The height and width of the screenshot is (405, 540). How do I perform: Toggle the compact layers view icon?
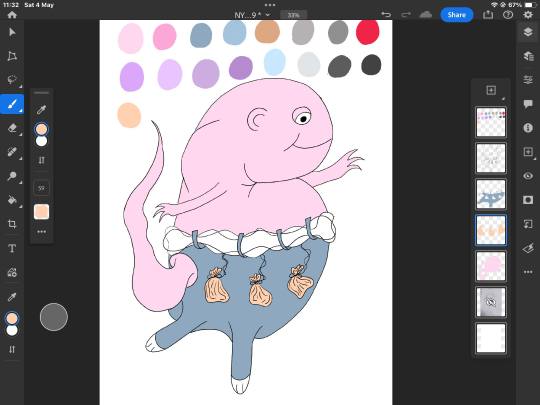[528, 32]
